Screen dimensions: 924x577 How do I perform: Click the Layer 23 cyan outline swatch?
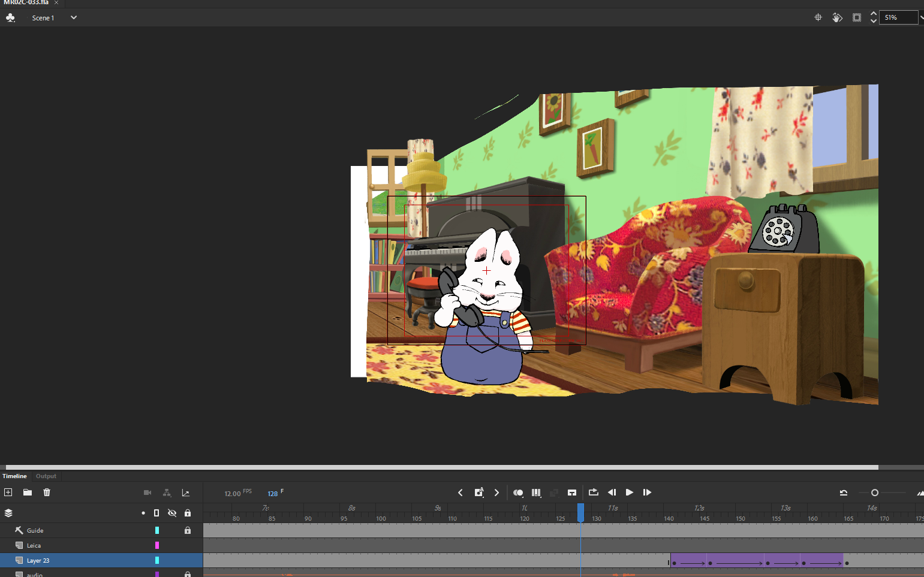pos(157,560)
